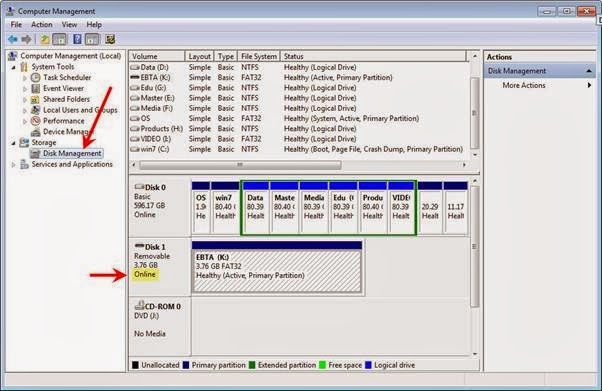Image resolution: width=602 pixels, height=391 pixels.
Task: Click the disk view vertical scrollbar thumb
Action: (x=475, y=247)
